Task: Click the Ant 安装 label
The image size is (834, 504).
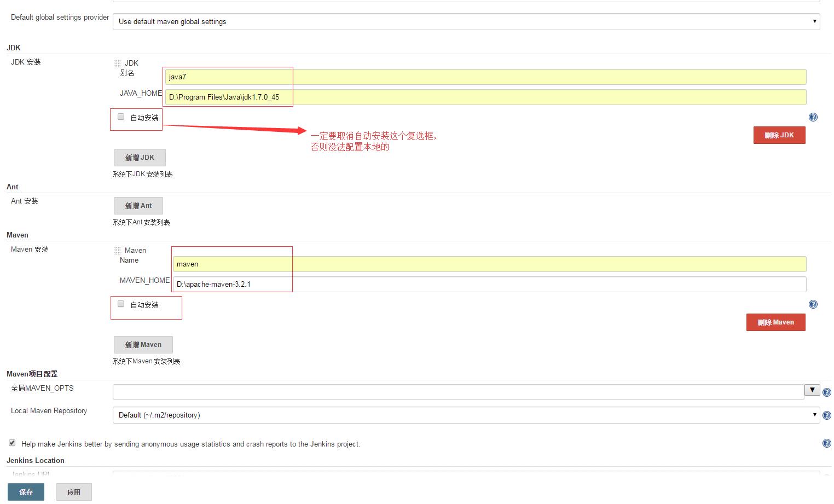Action: 25,201
